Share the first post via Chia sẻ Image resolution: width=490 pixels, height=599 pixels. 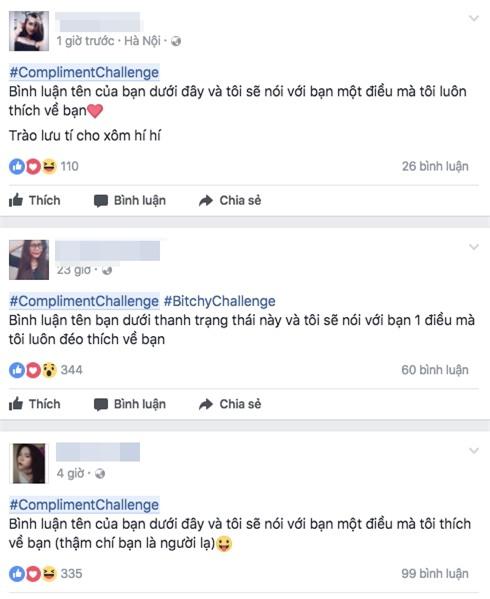pos(230,200)
